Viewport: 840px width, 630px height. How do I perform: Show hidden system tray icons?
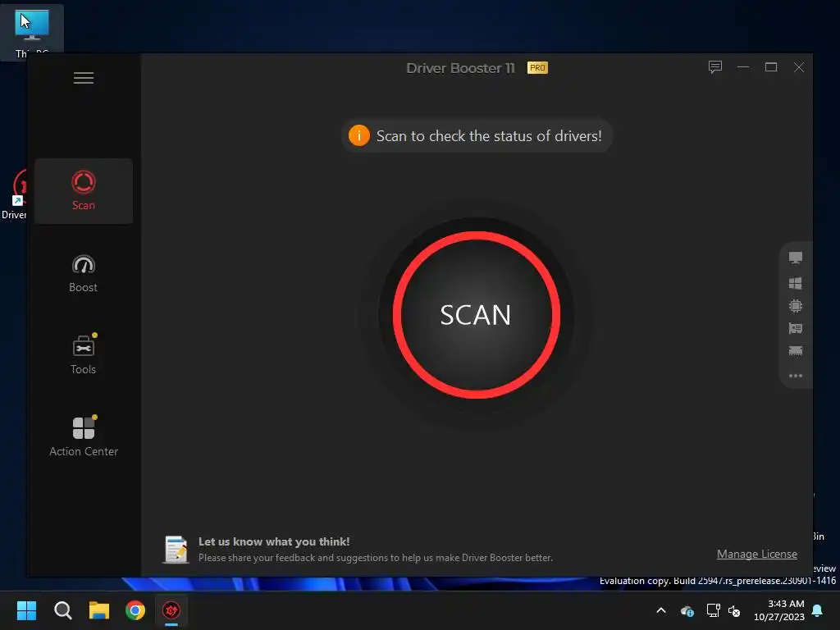(661, 610)
